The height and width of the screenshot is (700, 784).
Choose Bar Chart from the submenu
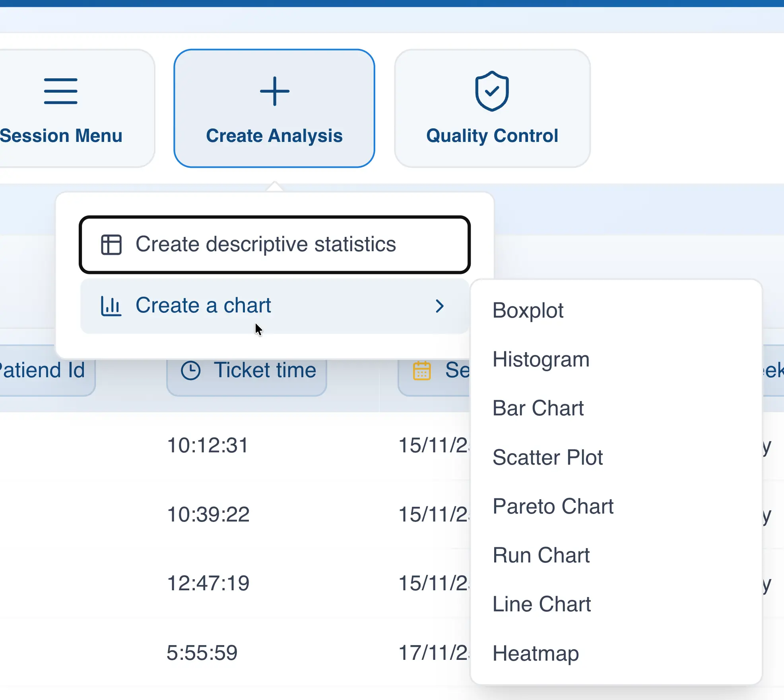(x=538, y=408)
